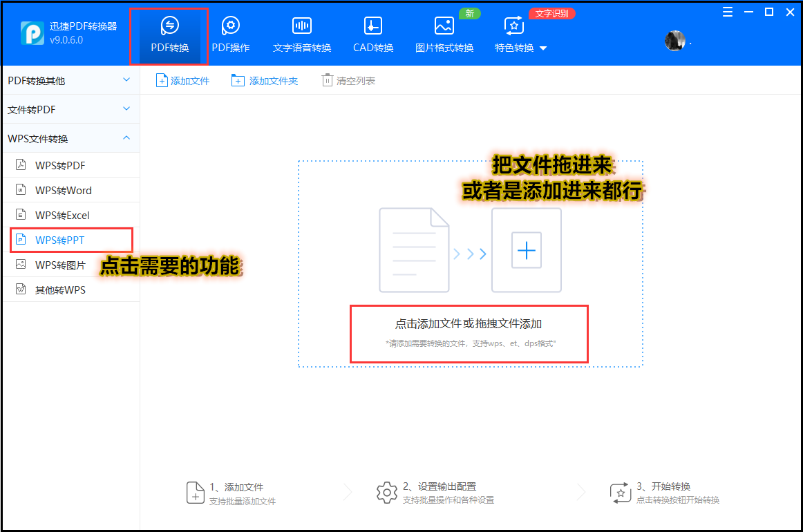Screen dimensions: 803x532
Task: Click the 新 green badge
Action: [470, 13]
